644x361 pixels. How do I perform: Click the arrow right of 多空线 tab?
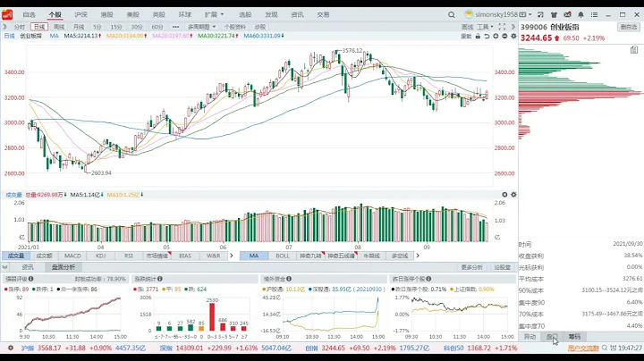(x=418, y=256)
